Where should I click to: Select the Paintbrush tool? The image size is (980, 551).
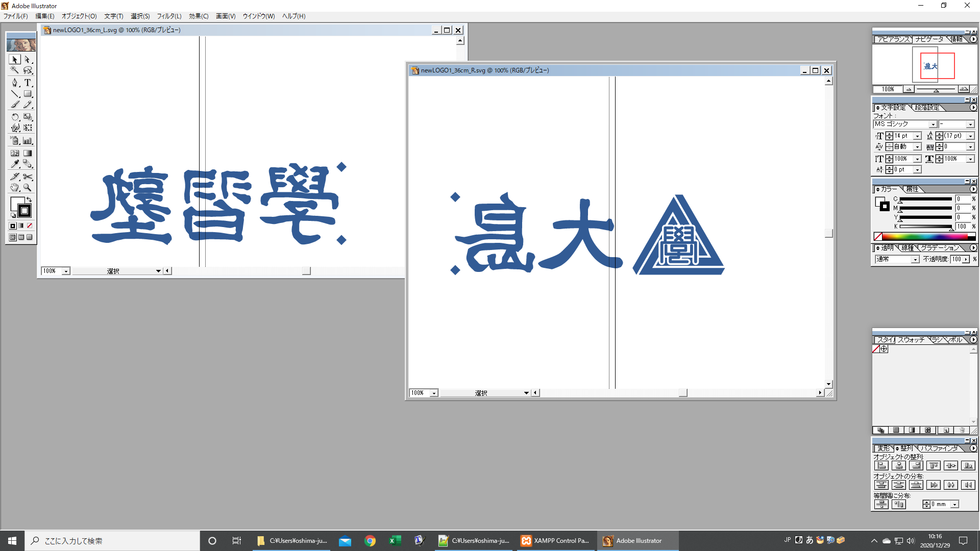[15, 105]
